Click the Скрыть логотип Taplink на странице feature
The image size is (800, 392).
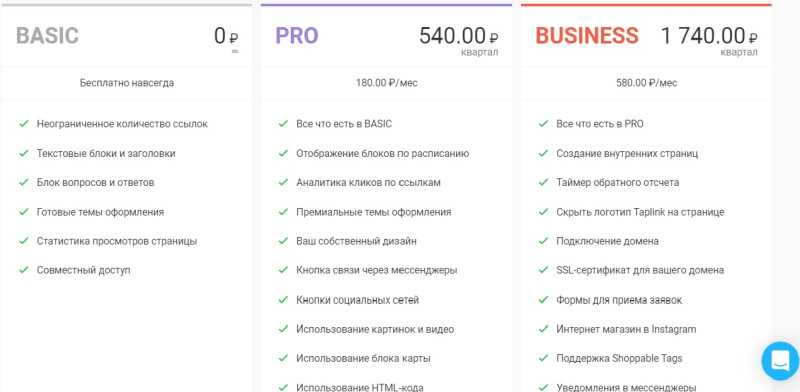[640, 212]
